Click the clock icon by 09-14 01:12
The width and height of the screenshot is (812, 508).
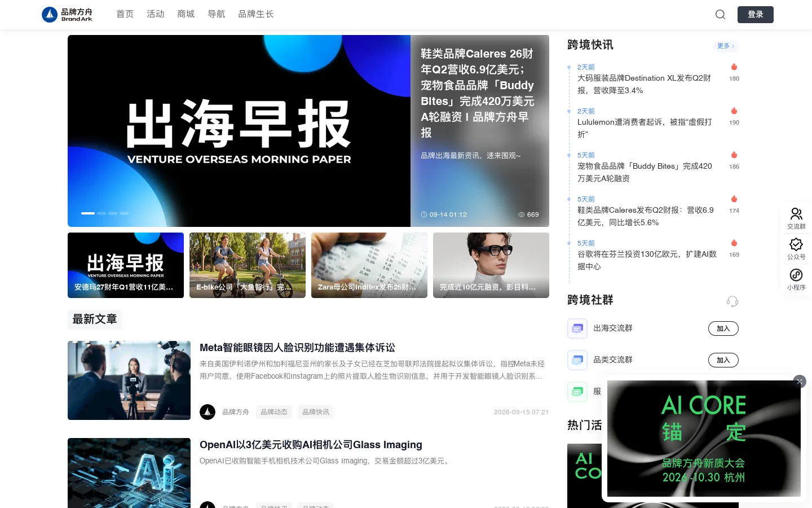424,214
